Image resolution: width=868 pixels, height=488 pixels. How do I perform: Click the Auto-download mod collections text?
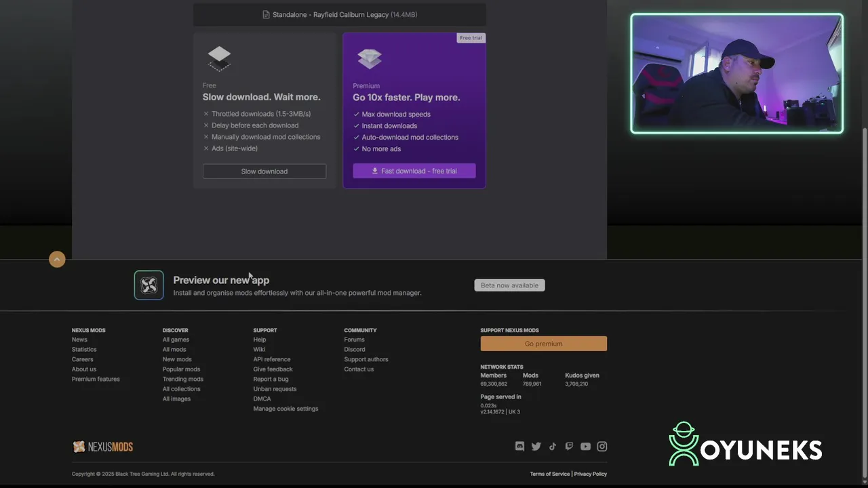(410, 137)
